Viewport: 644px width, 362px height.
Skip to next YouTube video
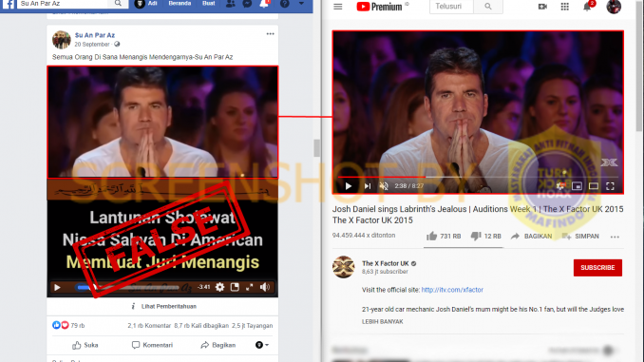(x=368, y=186)
